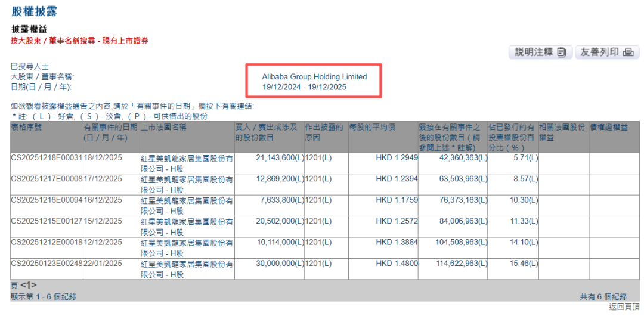The height and width of the screenshot is (319, 644).
Task: Select form serial CS20251216E00094
Action: coord(47,200)
